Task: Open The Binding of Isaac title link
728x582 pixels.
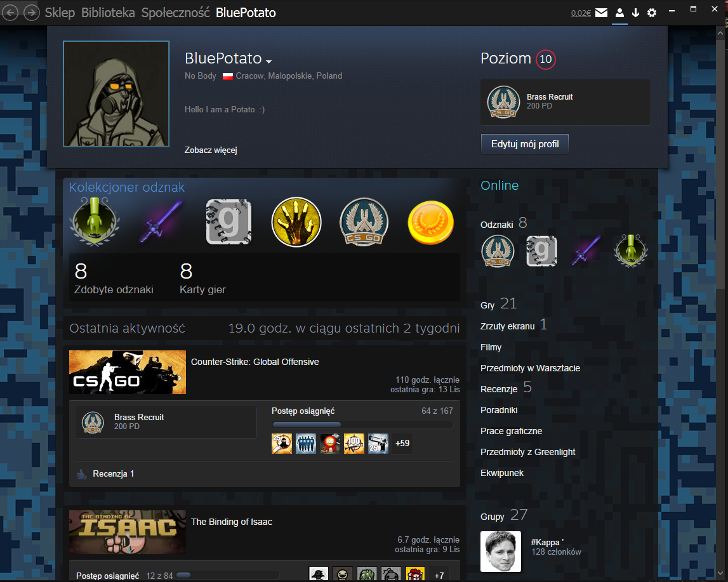Action: pos(232,522)
